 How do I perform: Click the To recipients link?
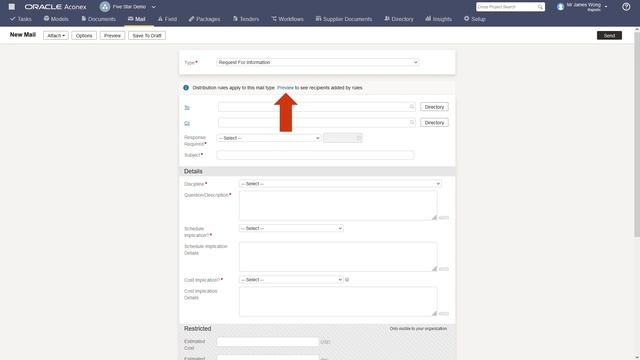click(187, 107)
